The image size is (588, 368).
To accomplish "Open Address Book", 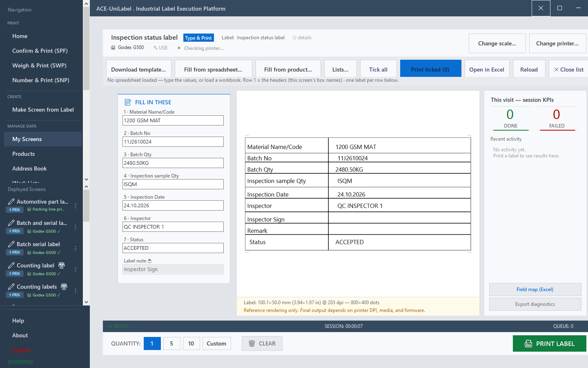I will click(29, 168).
